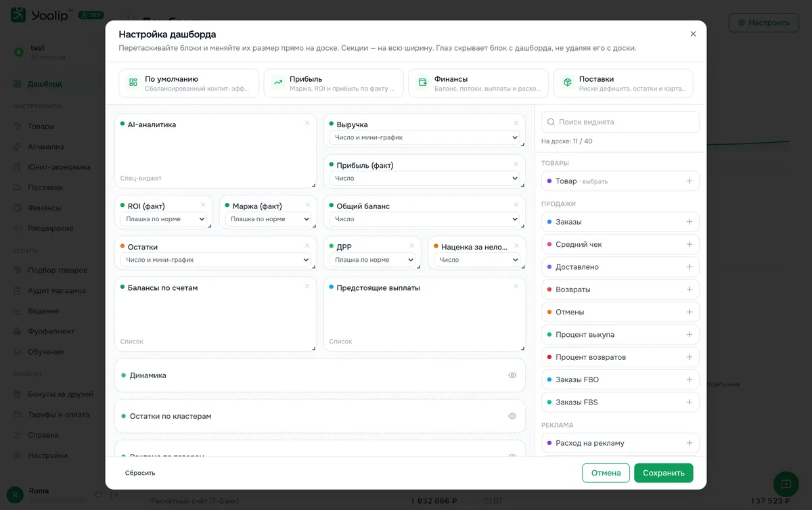Viewport: 812px width, 510px height.
Task: Remove the Остатки widget
Action: click(307, 246)
